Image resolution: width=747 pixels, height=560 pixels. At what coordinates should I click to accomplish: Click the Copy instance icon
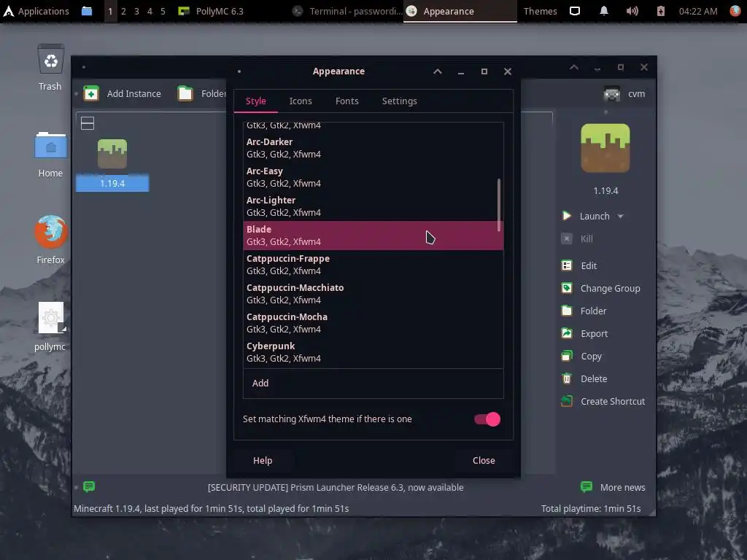click(x=566, y=356)
